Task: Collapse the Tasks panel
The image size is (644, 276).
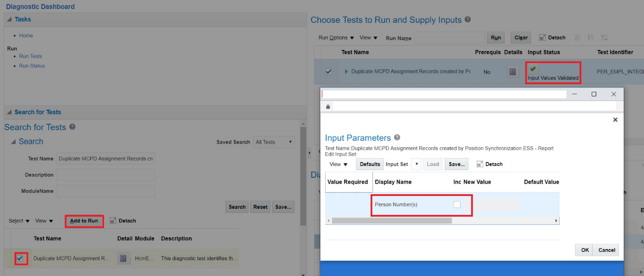Action: [9, 19]
